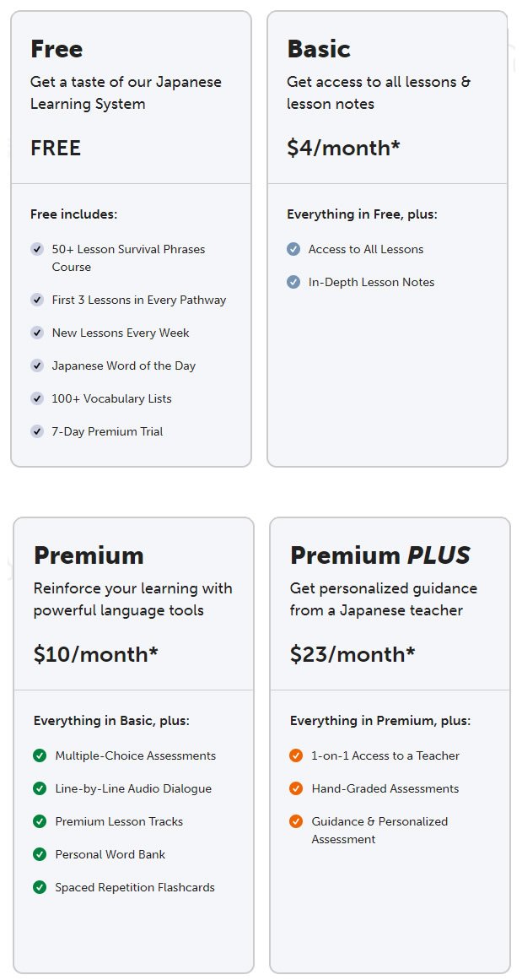Click checkmark icon beside 50+ Lesson Survival Phrases

[x=37, y=249]
